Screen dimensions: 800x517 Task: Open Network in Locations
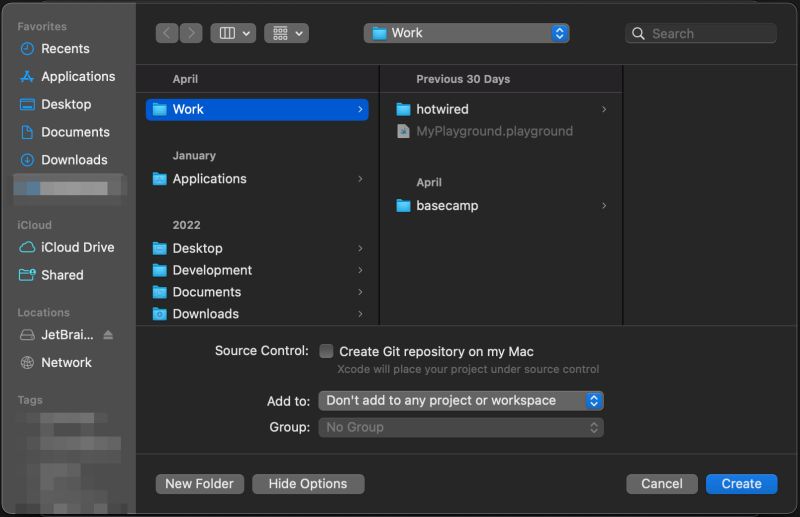tap(56, 362)
